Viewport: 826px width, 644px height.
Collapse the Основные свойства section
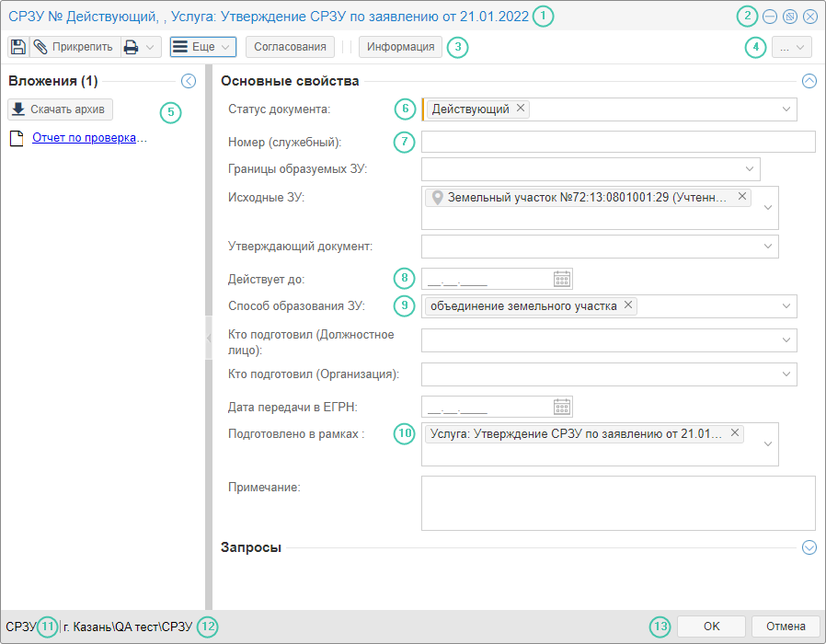tap(809, 81)
